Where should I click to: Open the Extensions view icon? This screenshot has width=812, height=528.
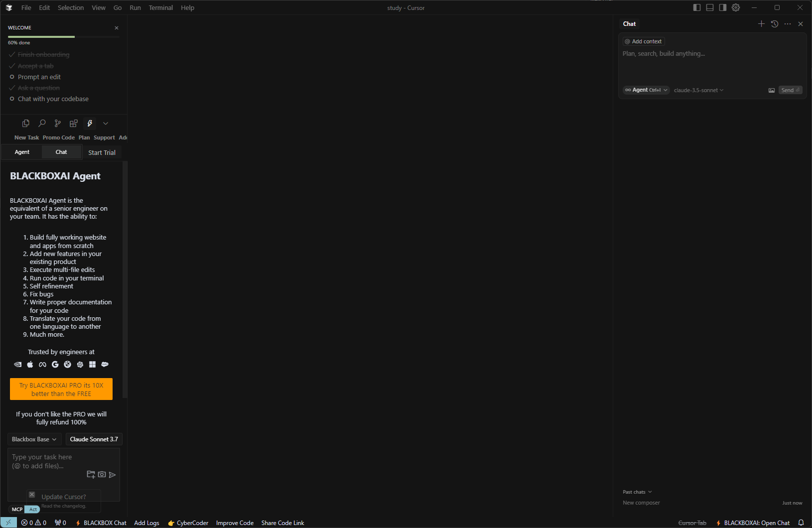pos(74,123)
